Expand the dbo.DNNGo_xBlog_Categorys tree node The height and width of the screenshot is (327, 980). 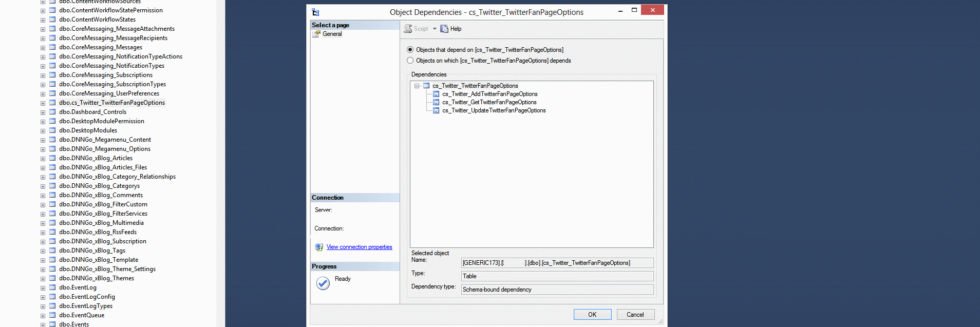tap(43, 186)
